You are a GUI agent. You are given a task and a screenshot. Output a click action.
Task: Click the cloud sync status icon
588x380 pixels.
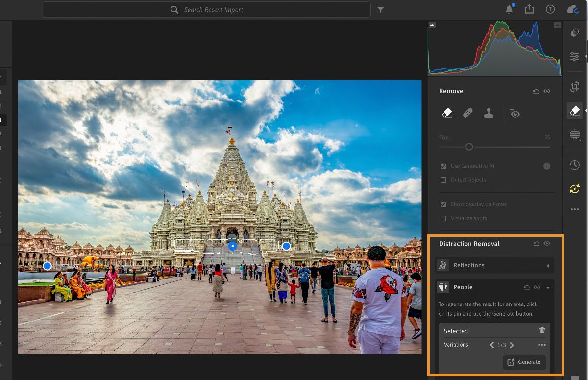point(573,9)
